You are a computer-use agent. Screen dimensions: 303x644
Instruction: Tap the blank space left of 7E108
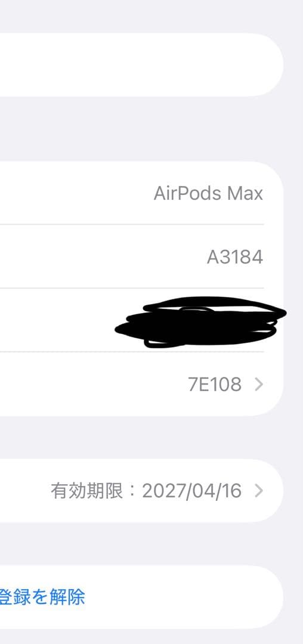[x=93, y=385]
